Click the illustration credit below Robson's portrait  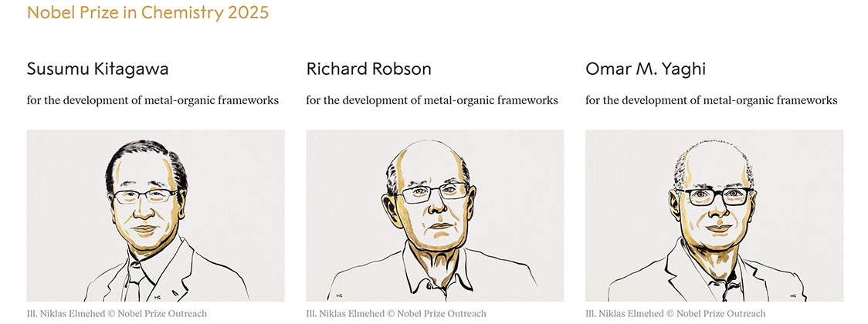(x=396, y=314)
